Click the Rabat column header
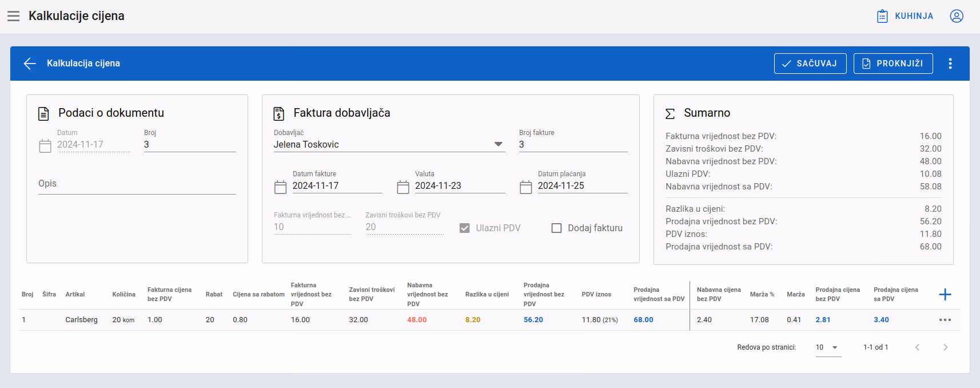The width and height of the screenshot is (980, 388). tap(214, 294)
